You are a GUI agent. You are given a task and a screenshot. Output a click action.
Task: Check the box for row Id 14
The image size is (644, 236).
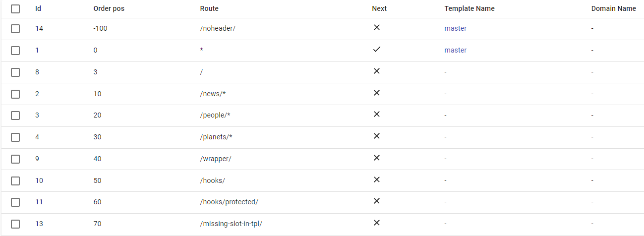(x=15, y=28)
